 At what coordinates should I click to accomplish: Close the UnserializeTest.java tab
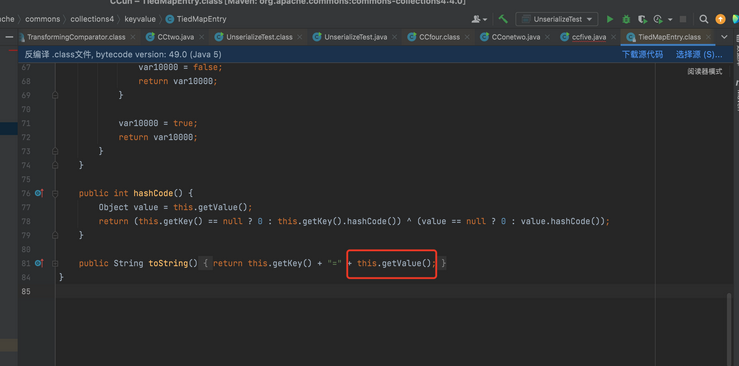[x=395, y=37]
